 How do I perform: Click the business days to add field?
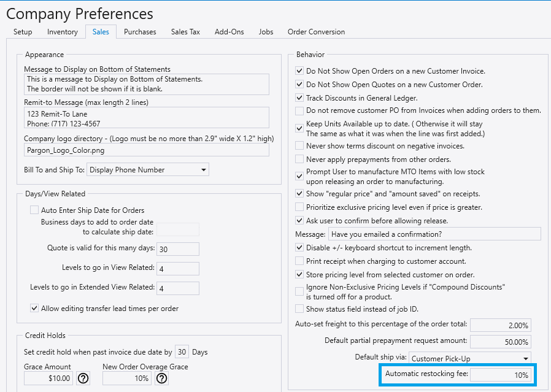[x=178, y=229]
